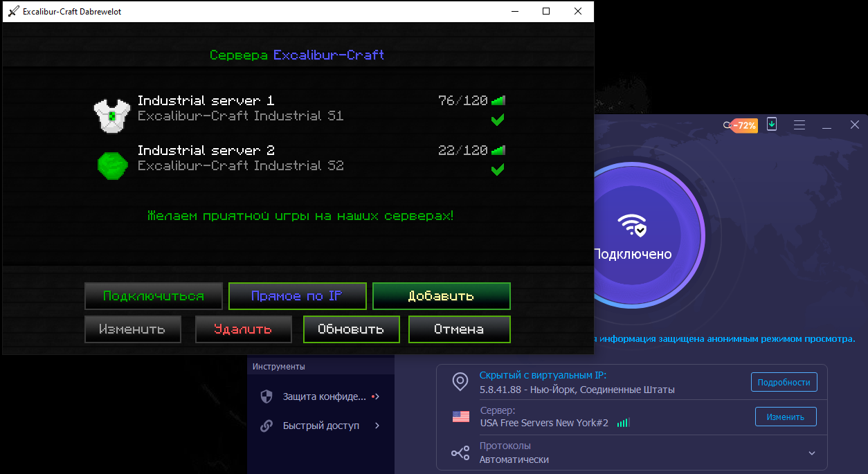Screen dimensions: 868x474
Task: Click green checkmark under 22/120
Action: [498, 170]
